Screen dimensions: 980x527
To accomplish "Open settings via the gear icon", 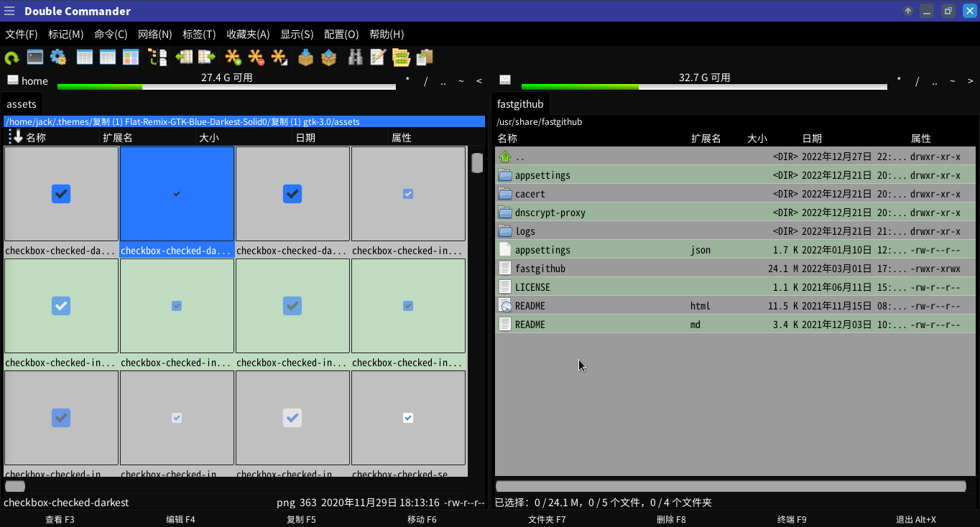I will [58, 57].
